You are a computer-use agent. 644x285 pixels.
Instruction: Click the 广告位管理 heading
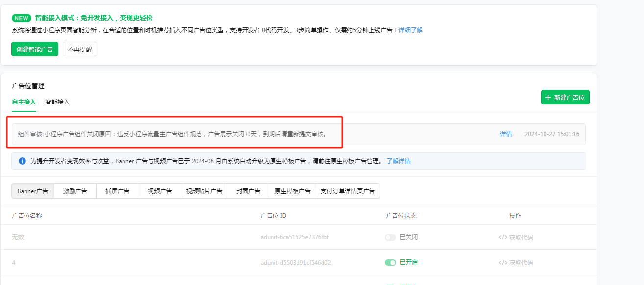click(28, 86)
